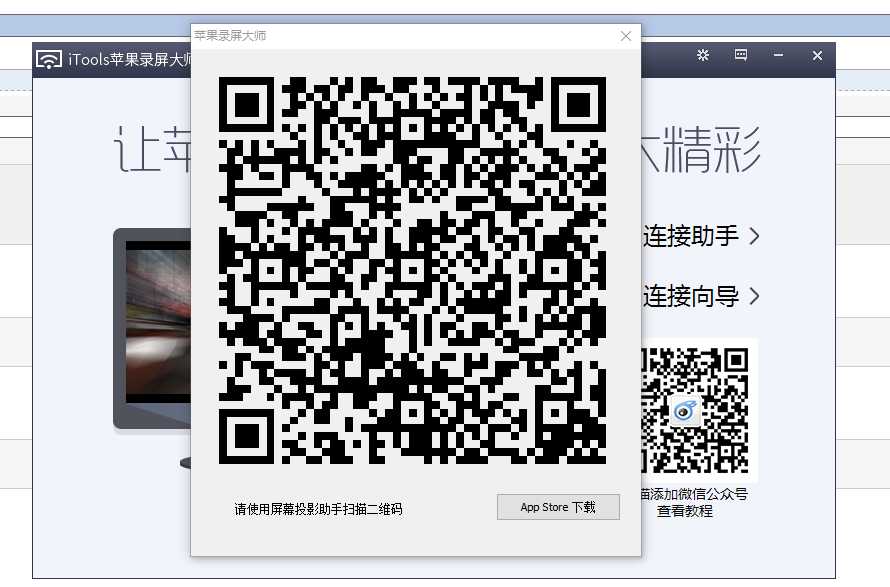Open the 连接向导 link
890x587 pixels.
pos(691,296)
